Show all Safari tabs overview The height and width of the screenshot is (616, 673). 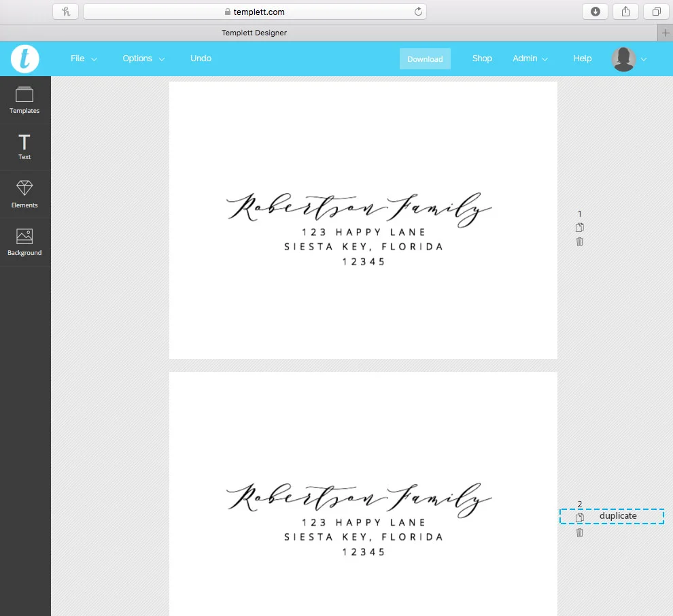click(656, 12)
